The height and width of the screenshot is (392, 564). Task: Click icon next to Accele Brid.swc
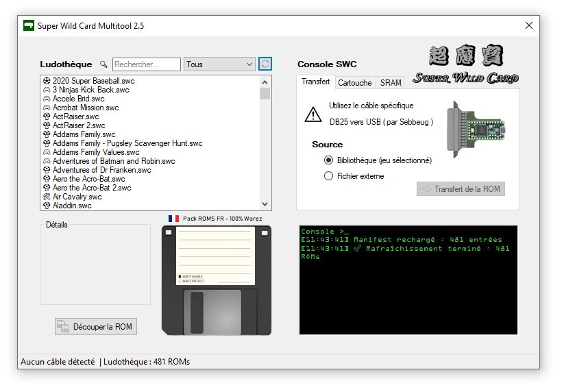click(47, 99)
